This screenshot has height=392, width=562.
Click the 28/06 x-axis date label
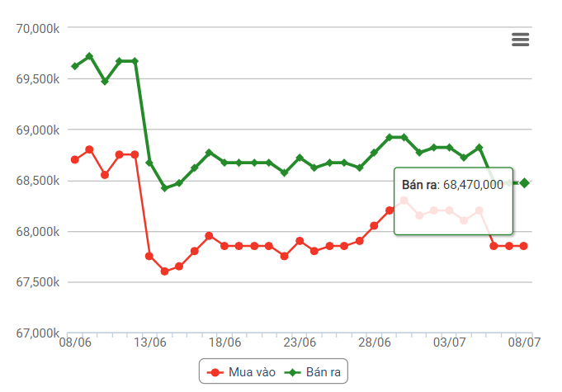[x=375, y=342]
